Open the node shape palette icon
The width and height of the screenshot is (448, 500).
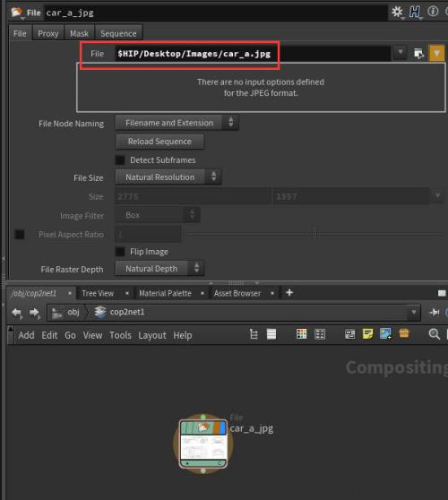pos(320,334)
